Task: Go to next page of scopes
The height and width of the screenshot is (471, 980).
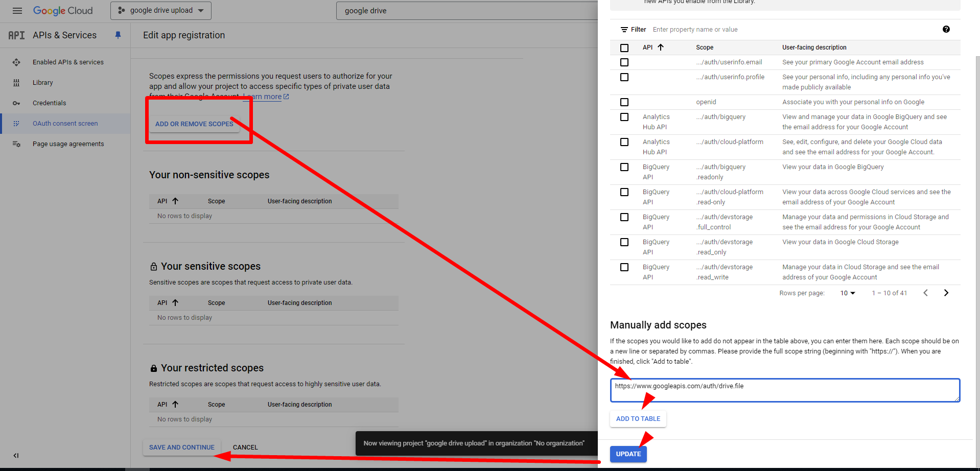Action: pyautogui.click(x=946, y=293)
